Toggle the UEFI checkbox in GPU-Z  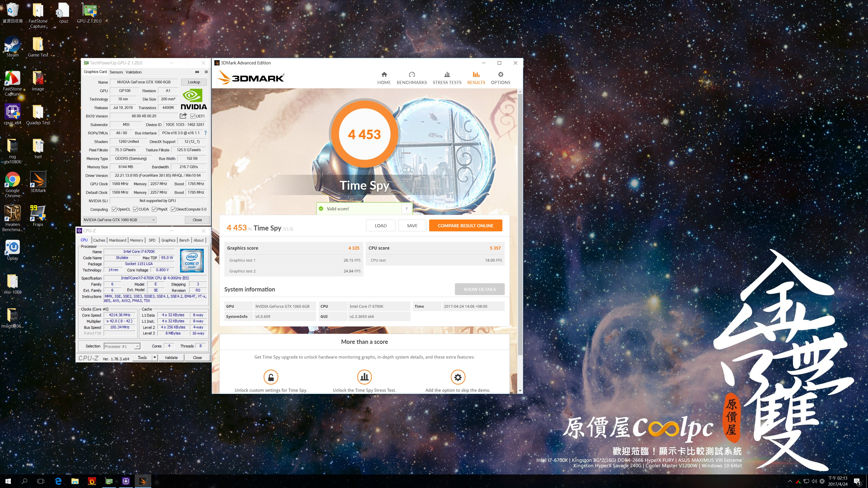click(x=193, y=116)
